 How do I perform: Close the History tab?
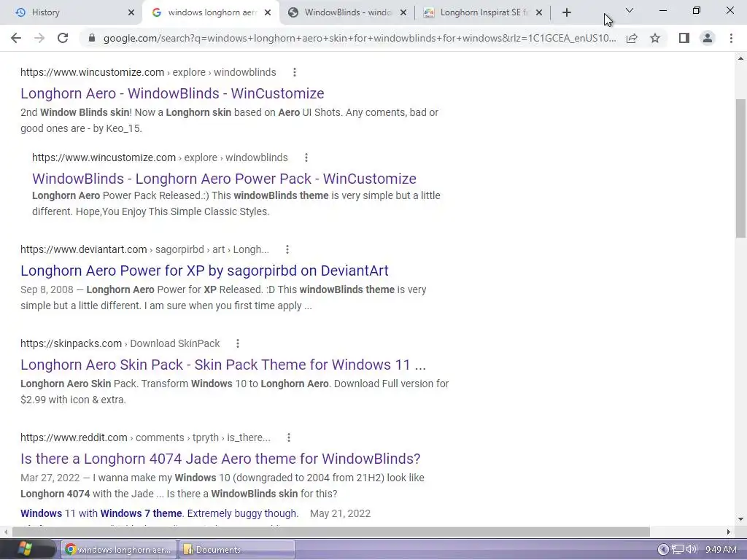pyautogui.click(x=131, y=12)
